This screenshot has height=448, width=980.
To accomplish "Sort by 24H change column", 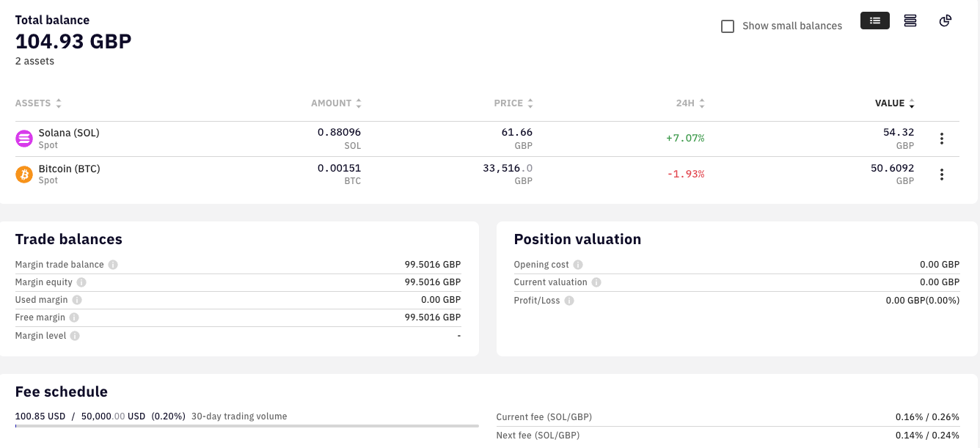I will [x=690, y=103].
